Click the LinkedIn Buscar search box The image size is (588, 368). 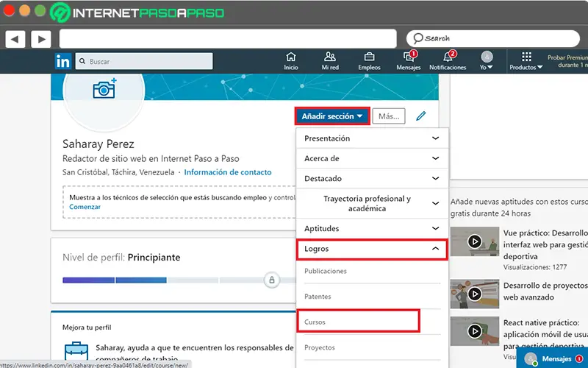[144, 61]
